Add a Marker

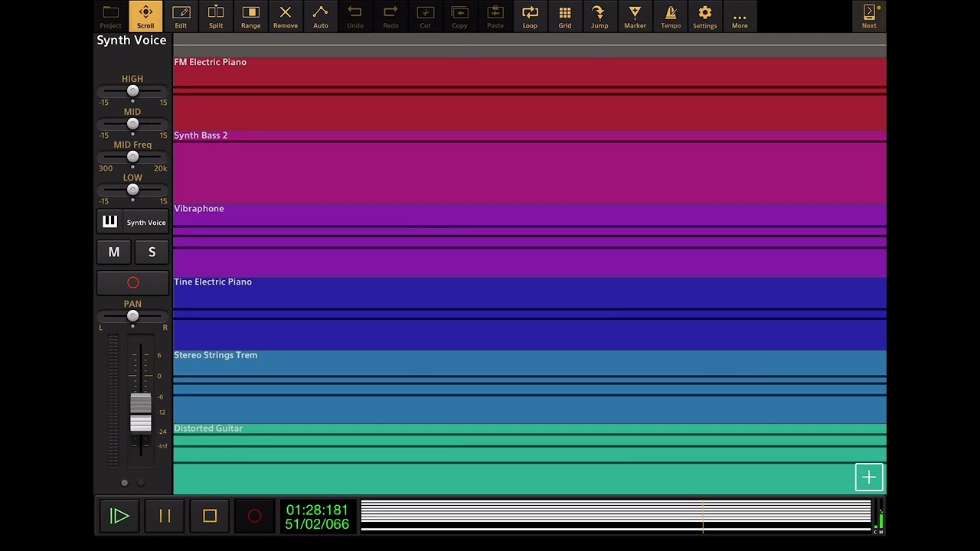635,16
